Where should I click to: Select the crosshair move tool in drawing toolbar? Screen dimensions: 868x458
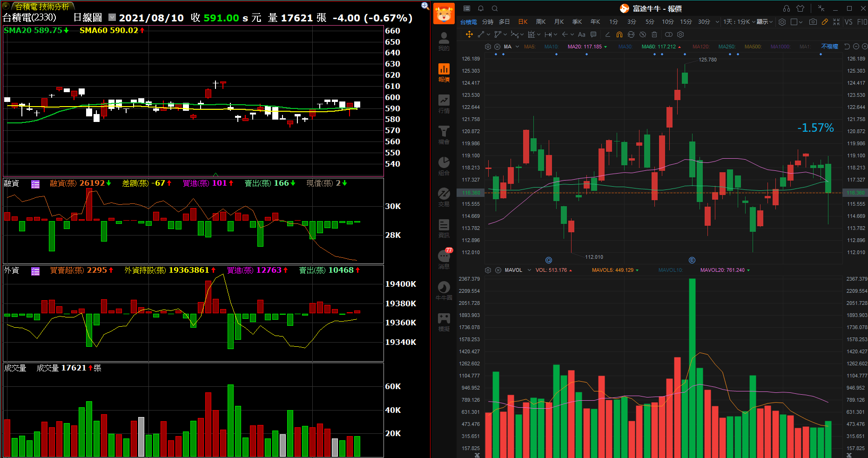tap(469, 34)
